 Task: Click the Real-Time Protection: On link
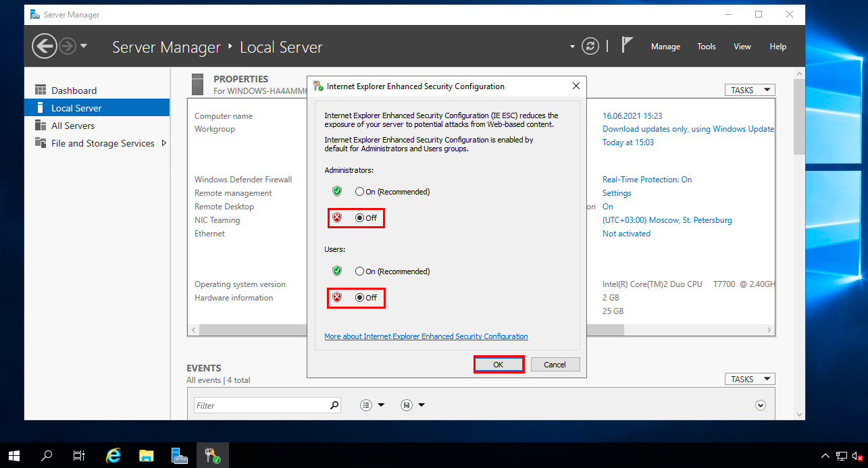(x=647, y=180)
